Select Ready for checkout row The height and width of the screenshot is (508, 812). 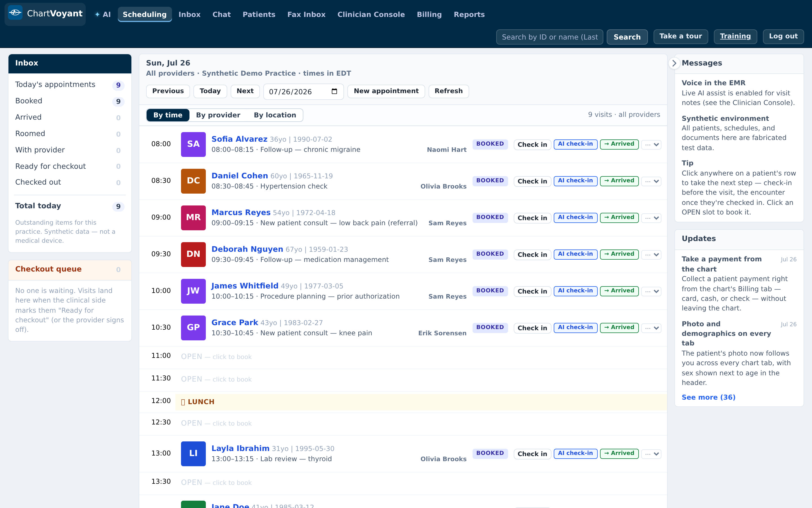coord(70,166)
